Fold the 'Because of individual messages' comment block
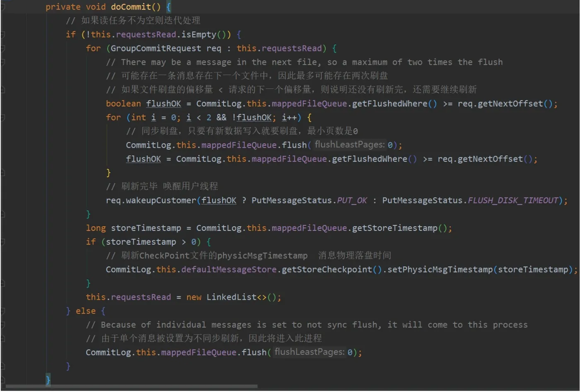 [2, 325]
